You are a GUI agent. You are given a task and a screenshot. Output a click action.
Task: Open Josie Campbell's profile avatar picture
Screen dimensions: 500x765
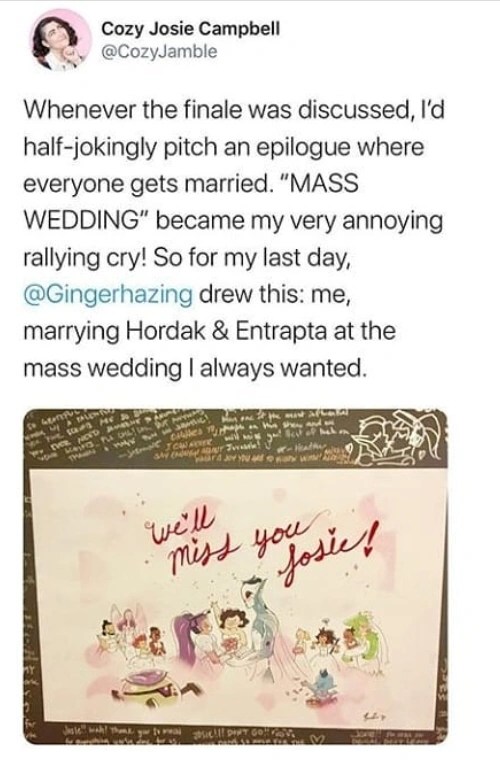click(60, 40)
